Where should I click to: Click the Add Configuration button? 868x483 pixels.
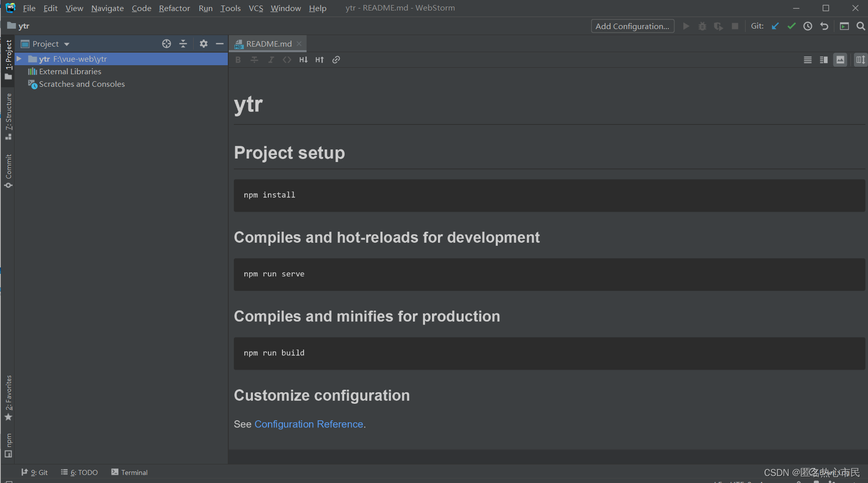tap(632, 26)
